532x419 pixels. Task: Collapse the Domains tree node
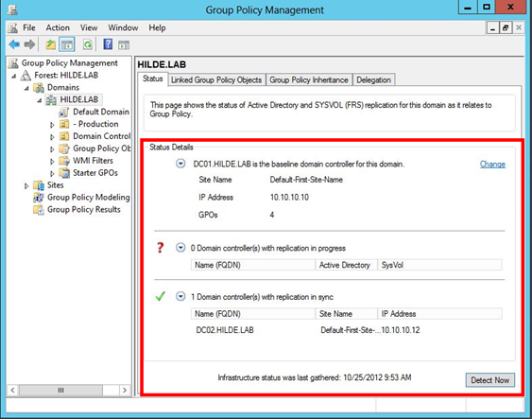[x=26, y=88]
